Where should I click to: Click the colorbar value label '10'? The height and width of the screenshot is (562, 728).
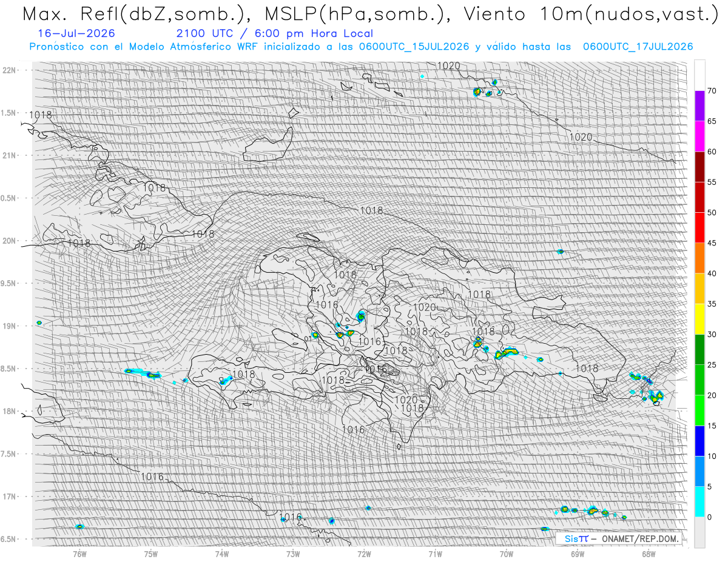coord(712,456)
